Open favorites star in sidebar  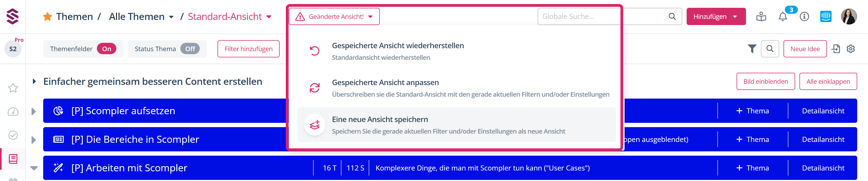[x=13, y=88]
